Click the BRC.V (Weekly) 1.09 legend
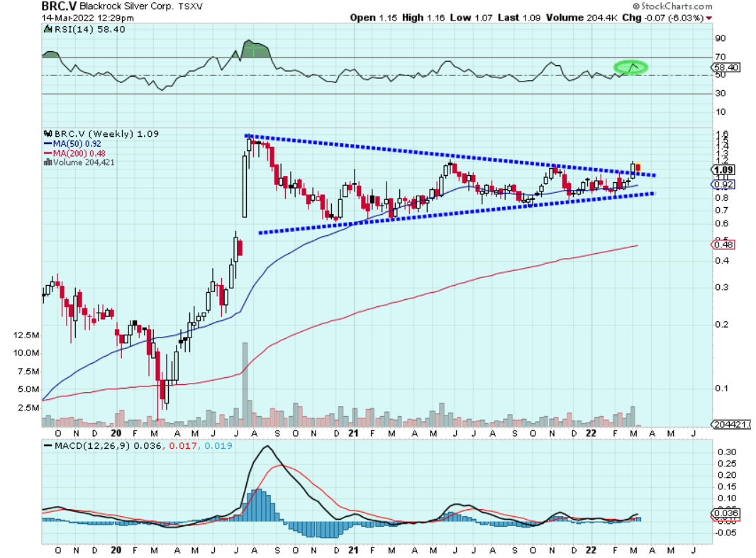 point(106,133)
